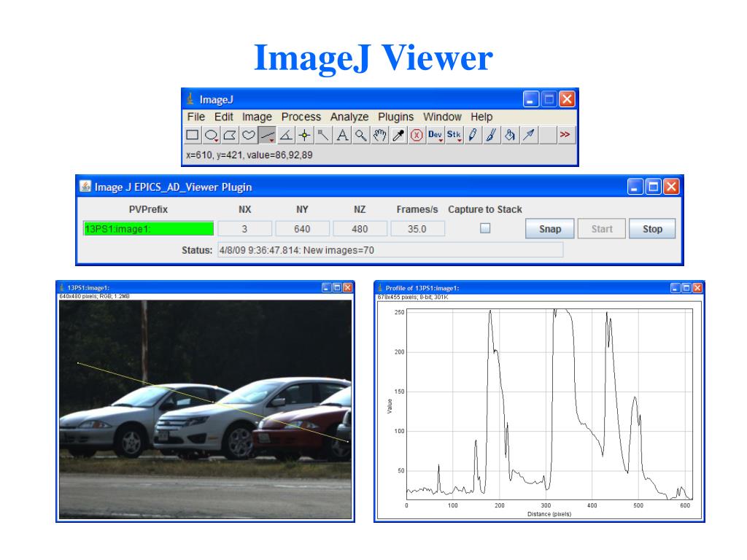Select the Flood Fill bucket tool

point(510,135)
